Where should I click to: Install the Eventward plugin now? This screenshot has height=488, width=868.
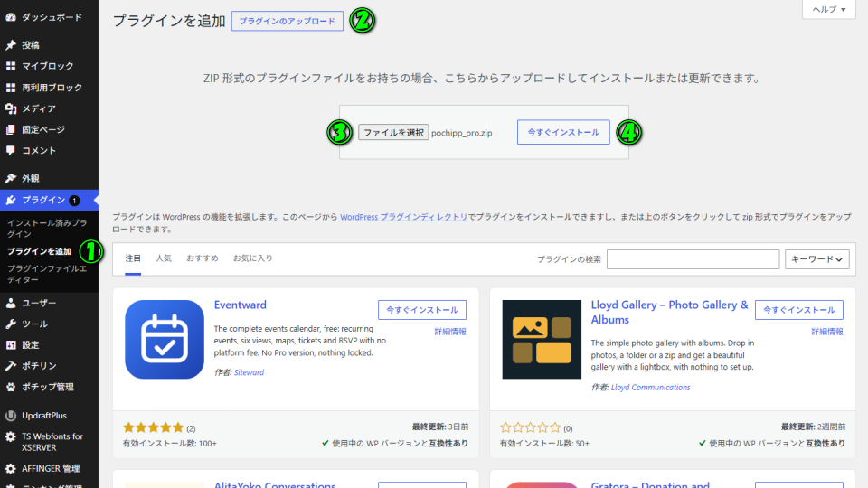(x=422, y=310)
